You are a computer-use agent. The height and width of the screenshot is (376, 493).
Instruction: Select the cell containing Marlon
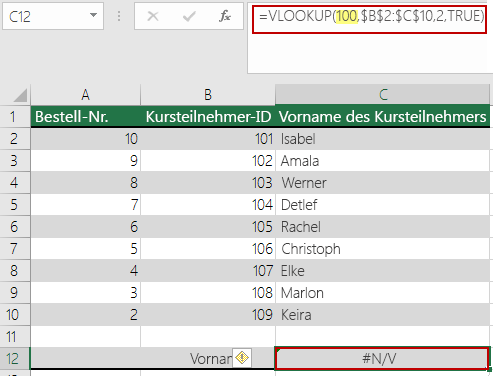[x=383, y=293]
